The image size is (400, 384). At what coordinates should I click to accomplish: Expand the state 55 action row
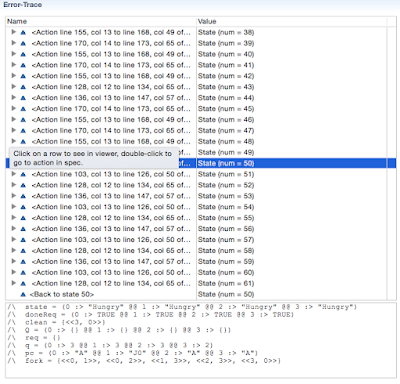click(x=14, y=217)
